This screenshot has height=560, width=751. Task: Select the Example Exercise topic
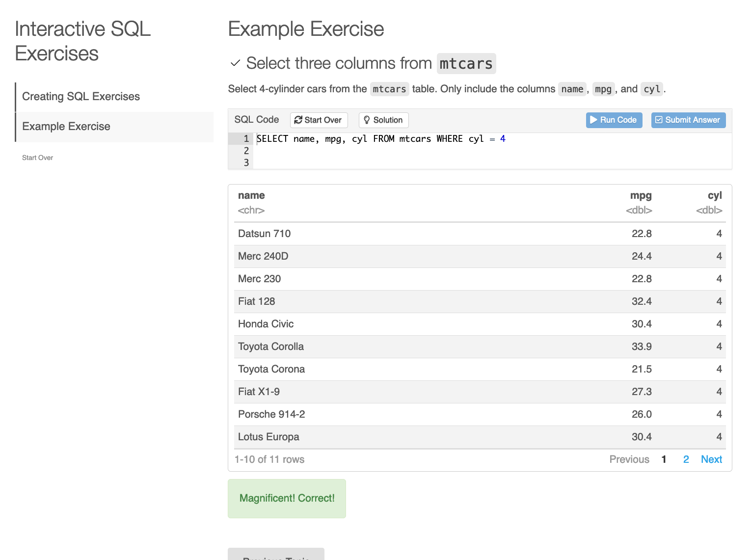point(66,126)
